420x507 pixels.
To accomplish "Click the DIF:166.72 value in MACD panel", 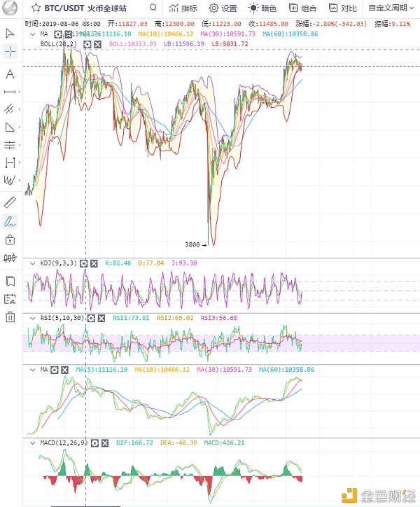I will 134,443.
